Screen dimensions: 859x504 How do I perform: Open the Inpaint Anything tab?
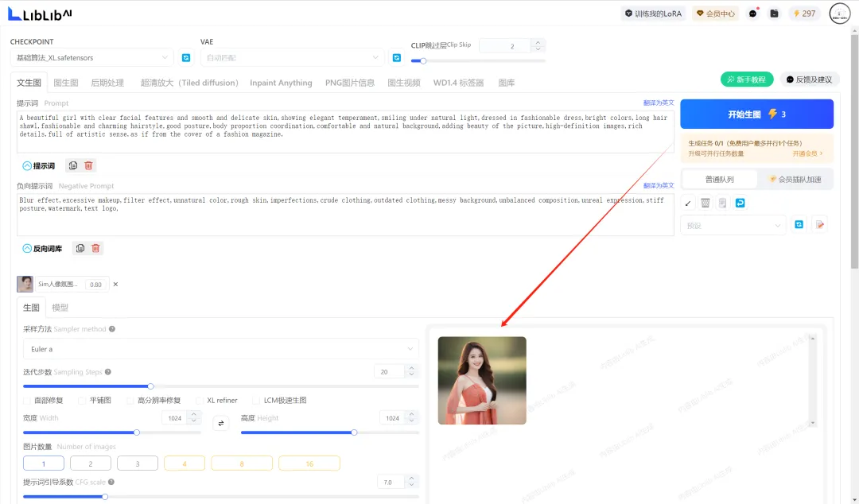pos(281,83)
